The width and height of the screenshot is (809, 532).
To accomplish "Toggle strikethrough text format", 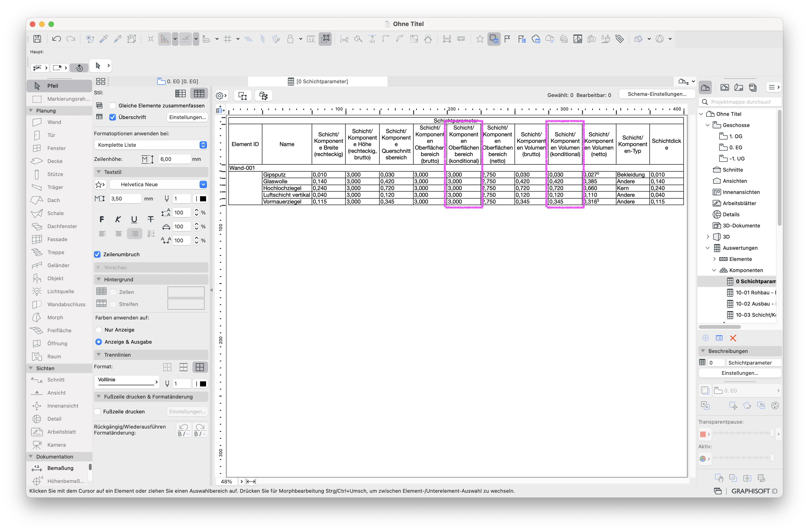I will click(150, 219).
